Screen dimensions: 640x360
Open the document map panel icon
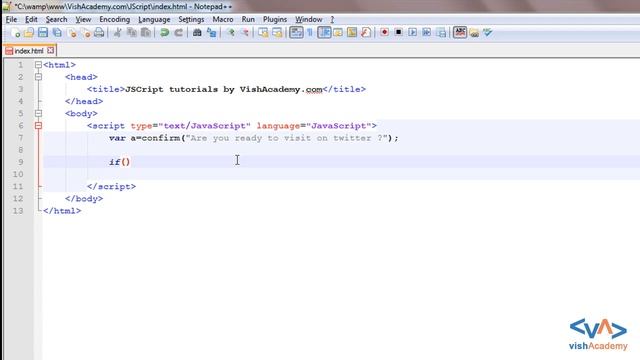352,33
